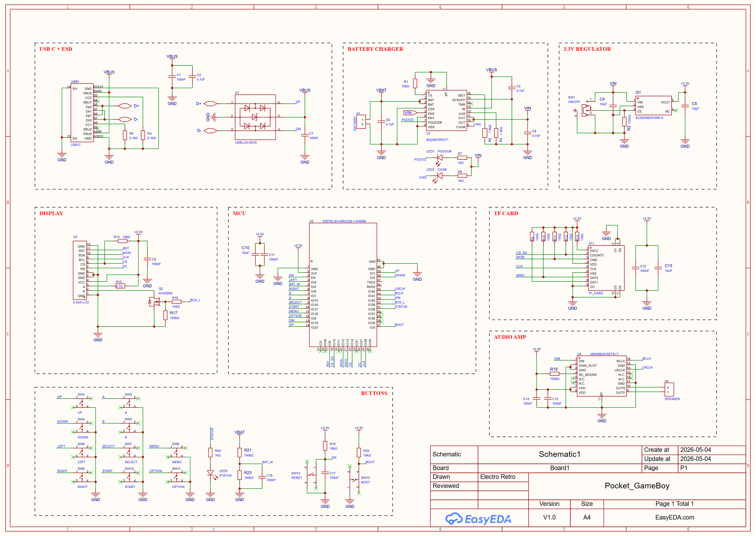Select resistor R21 100kΩ under VBAT
The width and height of the screenshot is (756, 536).
coord(240,452)
